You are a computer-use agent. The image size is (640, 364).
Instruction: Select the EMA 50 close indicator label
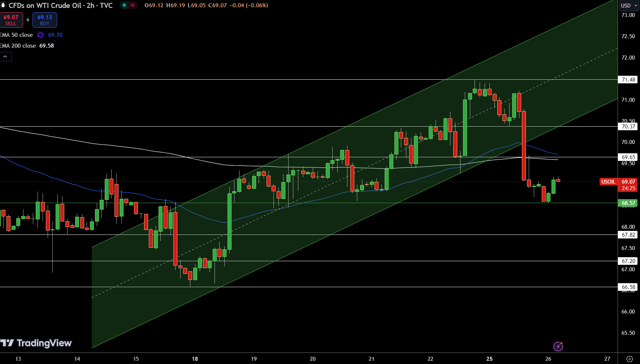[x=17, y=35]
